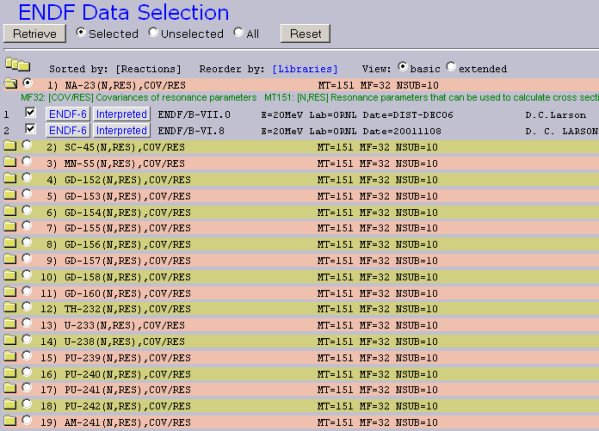Click the Date=DIST-DEC06 text
599x431 pixels.
coord(408,115)
